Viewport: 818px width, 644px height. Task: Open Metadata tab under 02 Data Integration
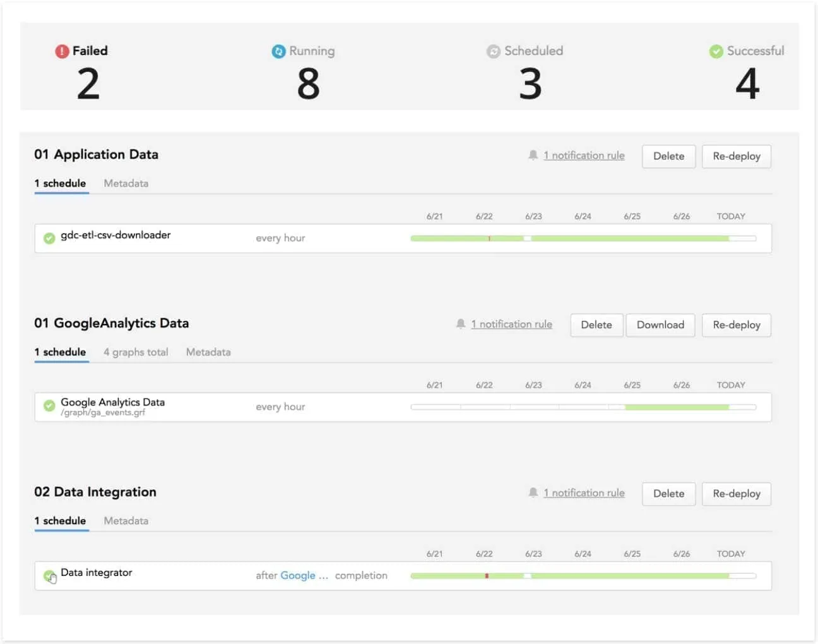126,520
